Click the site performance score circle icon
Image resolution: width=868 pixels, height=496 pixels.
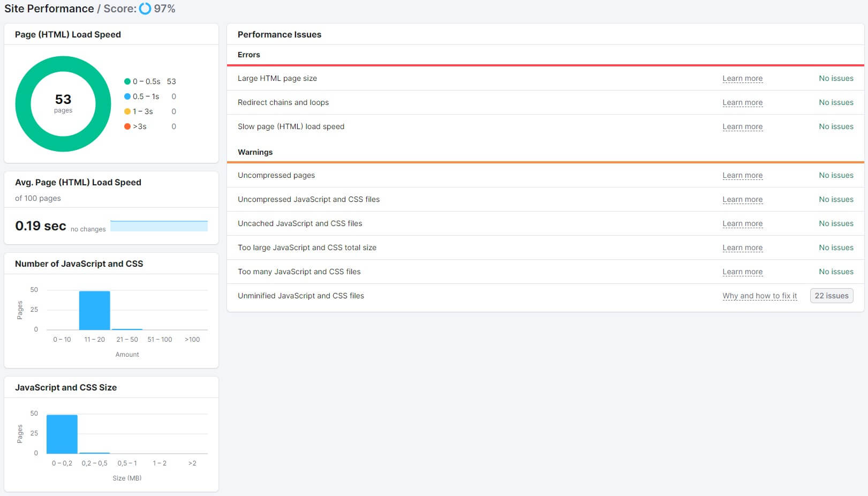tap(145, 9)
